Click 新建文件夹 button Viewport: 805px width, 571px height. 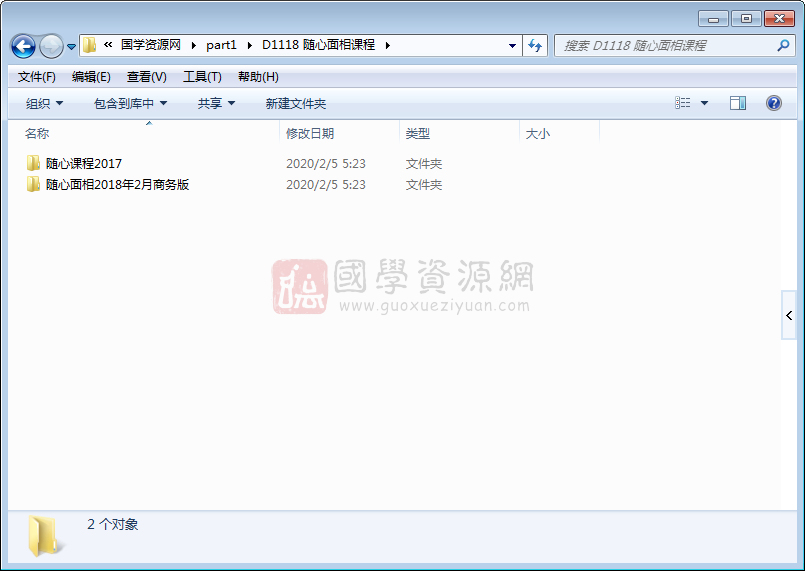(296, 104)
